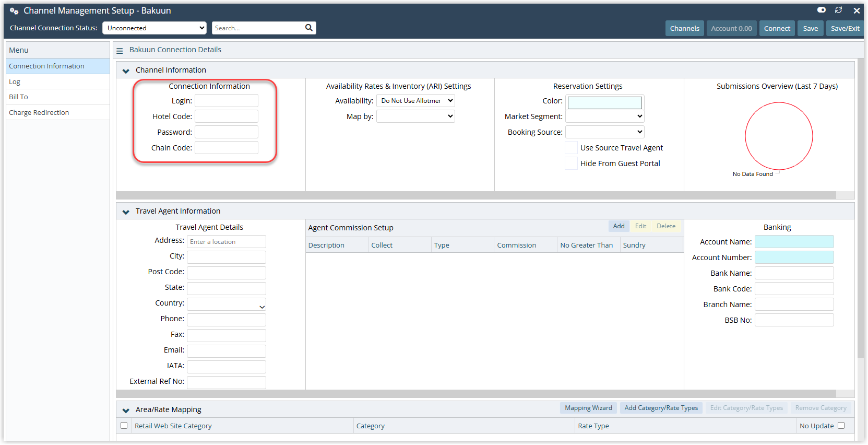Click the Account Number field
This screenshot has width=868, height=445.
click(x=794, y=257)
